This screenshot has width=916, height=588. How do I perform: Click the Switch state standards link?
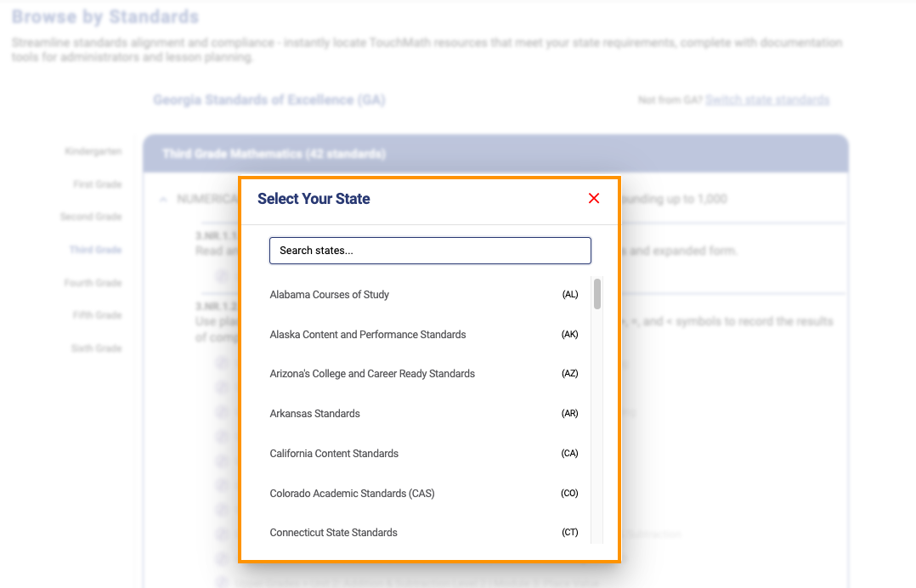coord(767,100)
